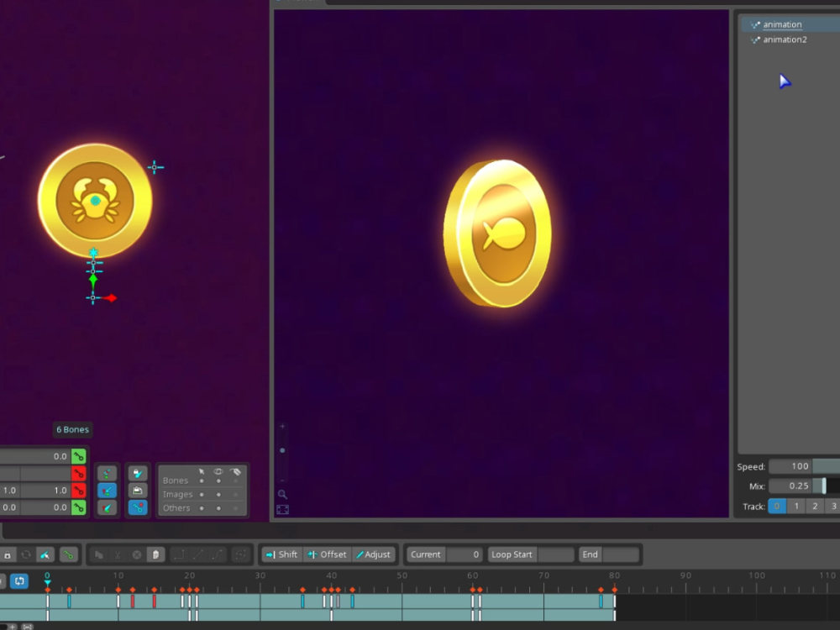Toggle Images visibility dot under eye
This screenshot has height=630, width=840.
point(218,495)
